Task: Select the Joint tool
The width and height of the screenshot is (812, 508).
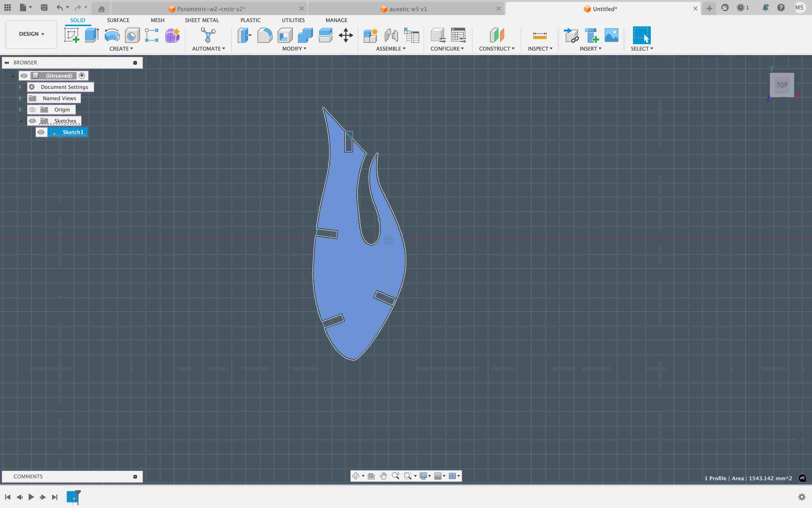Action: pos(391,35)
